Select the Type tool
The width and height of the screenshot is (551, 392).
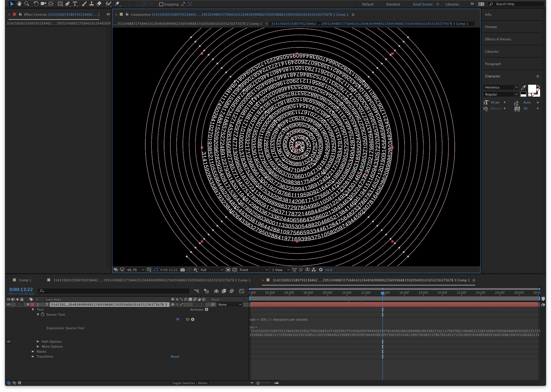[x=75, y=4]
